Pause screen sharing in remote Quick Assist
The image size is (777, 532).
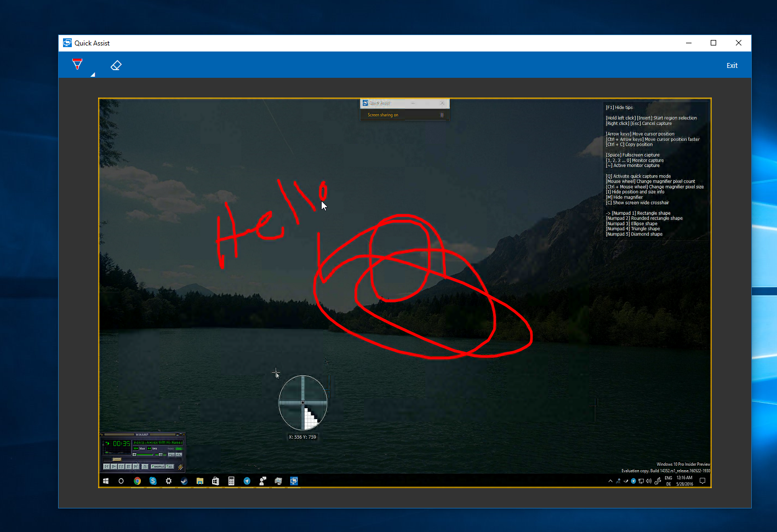442,115
